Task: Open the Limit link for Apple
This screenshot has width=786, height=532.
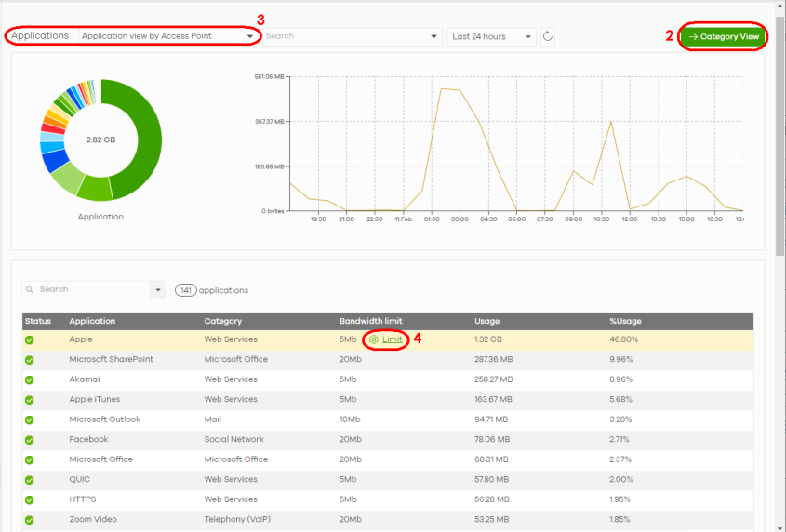Action: 393,339
